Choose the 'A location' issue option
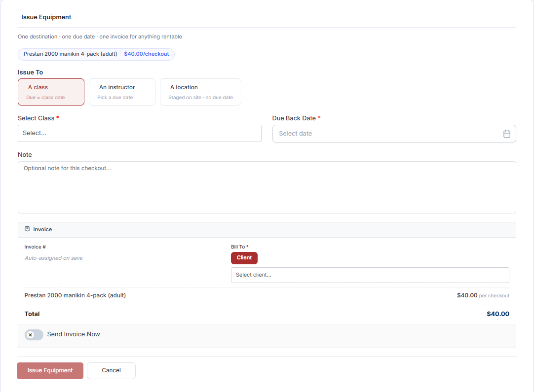Viewport: 534px width, 392px height. click(200, 92)
